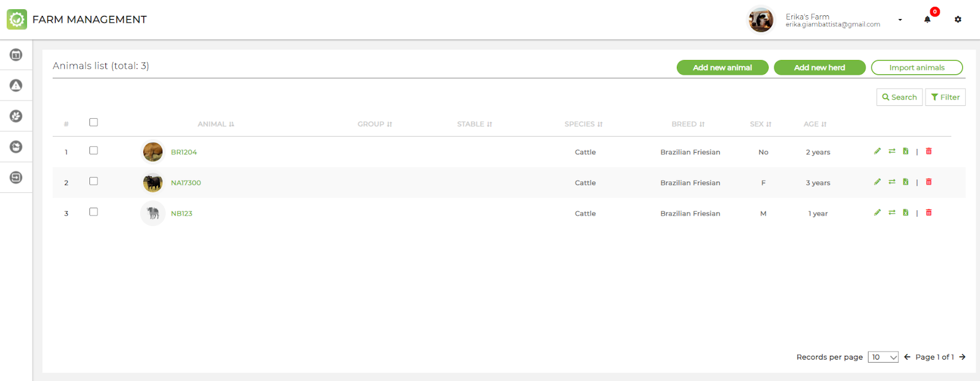Click the sidebar logout arrow icon

(x=16, y=178)
